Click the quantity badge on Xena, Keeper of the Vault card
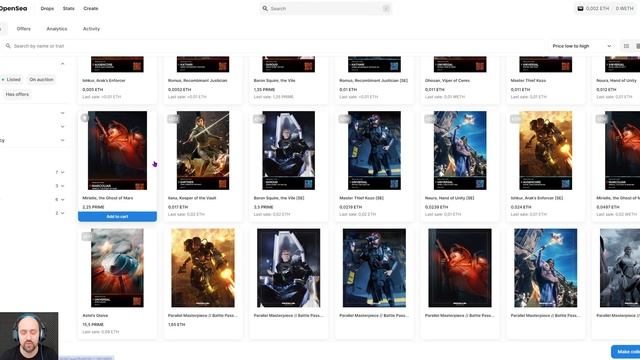The height and width of the screenshot is (360, 640). 173,119
